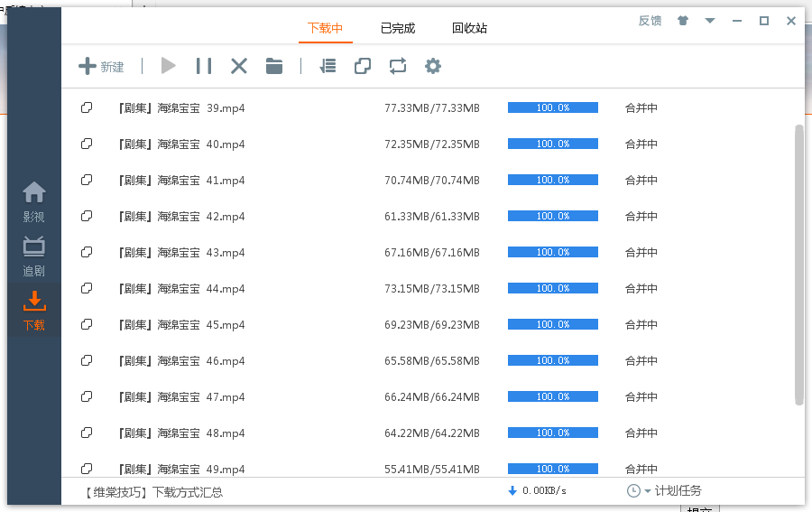Start downloads with the play icon

[x=169, y=66]
